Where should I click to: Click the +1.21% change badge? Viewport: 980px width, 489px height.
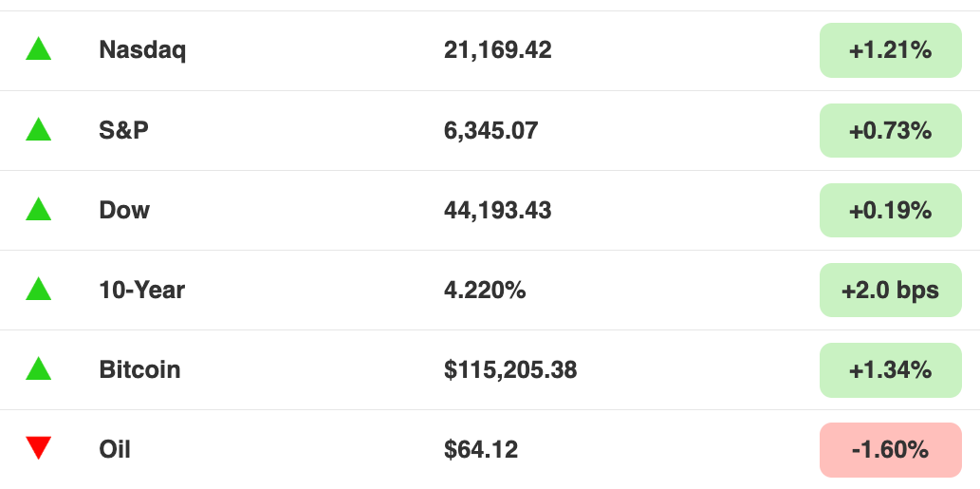tap(890, 50)
